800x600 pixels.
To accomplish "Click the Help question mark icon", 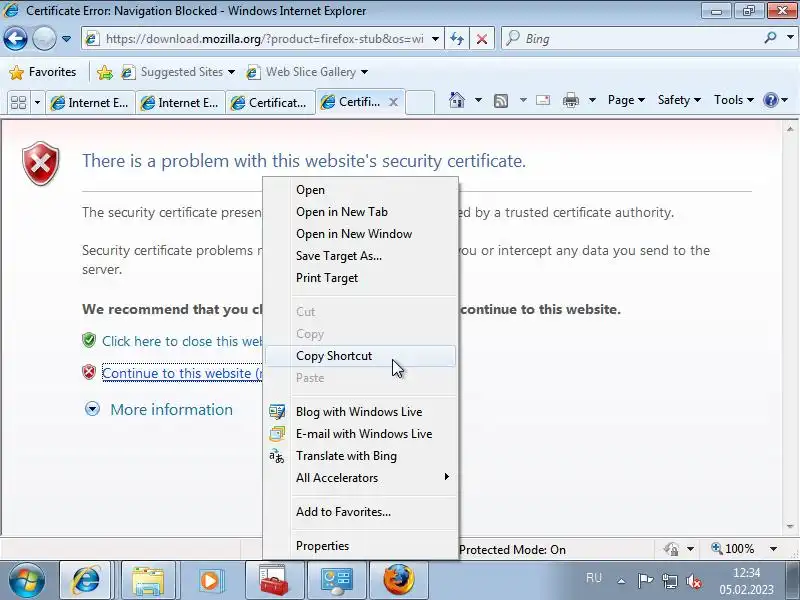I will tap(770, 100).
